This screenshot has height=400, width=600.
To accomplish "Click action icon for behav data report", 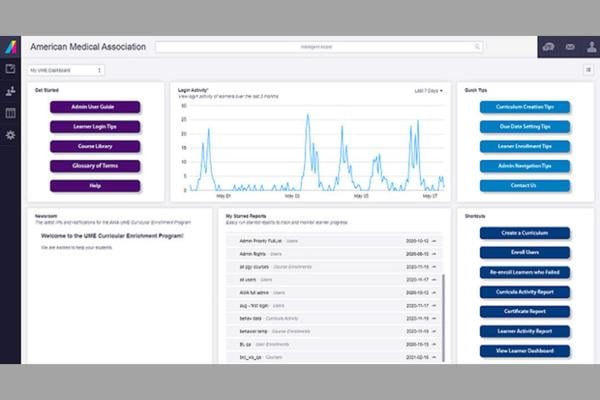I will (434, 318).
